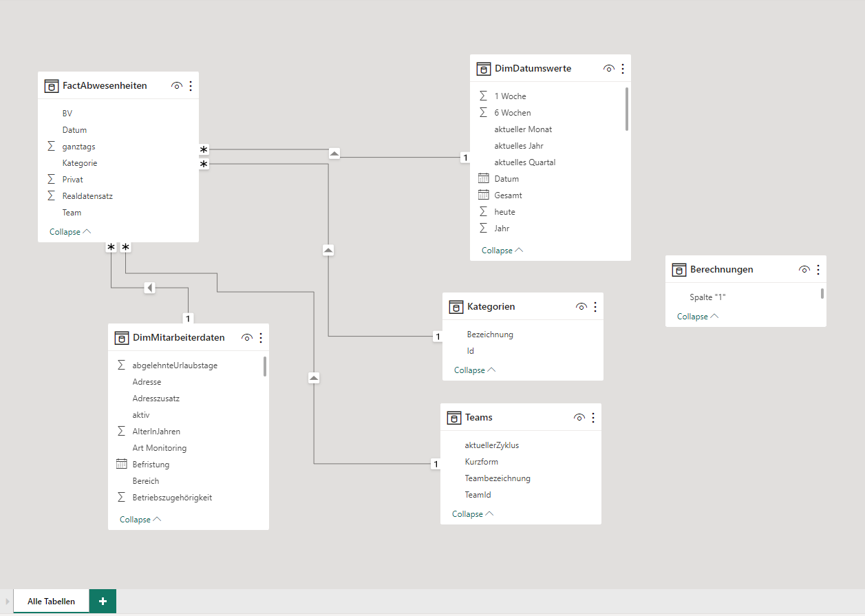Click sigma icon next to Realdatensatz
This screenshot has height=616, width=865.
pyautogui.click(x=52, y=196)
